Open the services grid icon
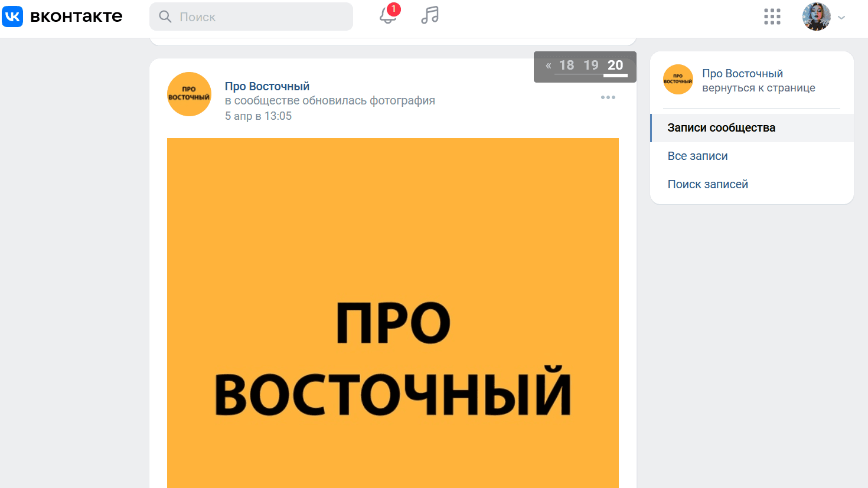This screenshot has width=868, height=488. pos(772,17)
